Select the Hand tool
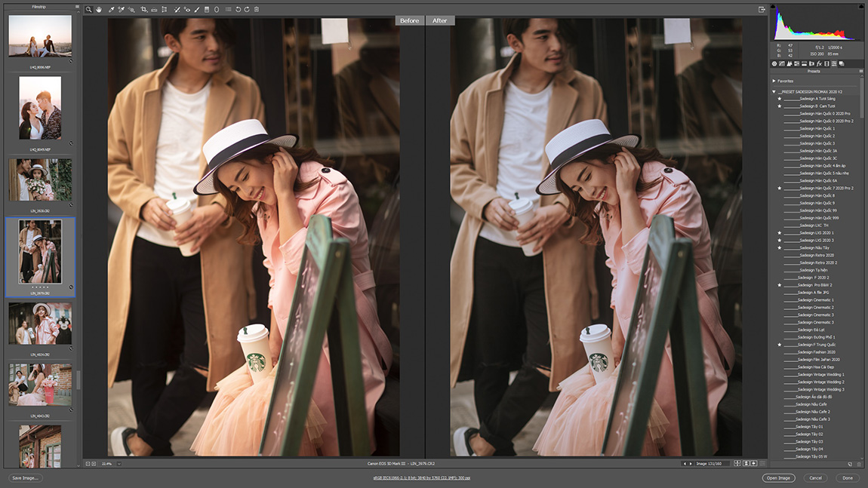Image resolution: width=868 pixels, height=488 pixels. click(x=99, y=9)
